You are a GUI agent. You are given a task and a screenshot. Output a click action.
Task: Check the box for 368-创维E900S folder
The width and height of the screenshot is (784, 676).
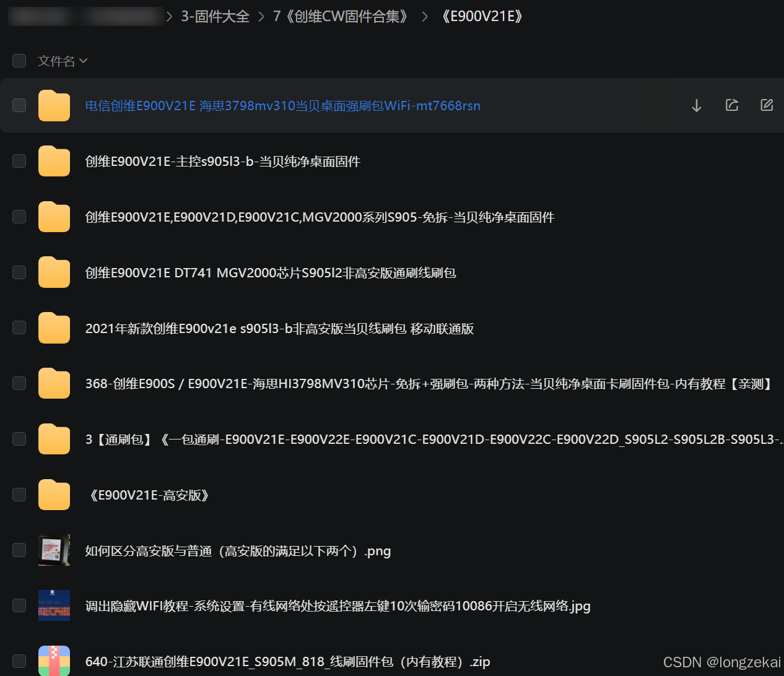point(19,383)
